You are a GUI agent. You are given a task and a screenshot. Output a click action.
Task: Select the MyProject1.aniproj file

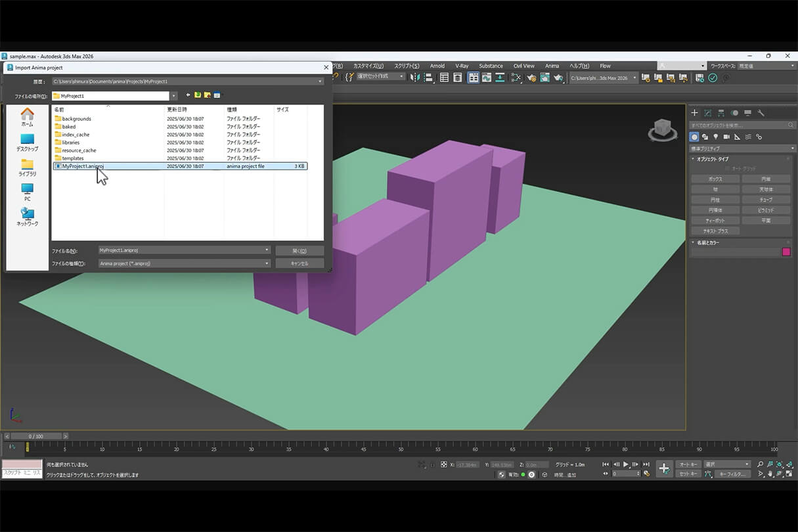point(82,166)
